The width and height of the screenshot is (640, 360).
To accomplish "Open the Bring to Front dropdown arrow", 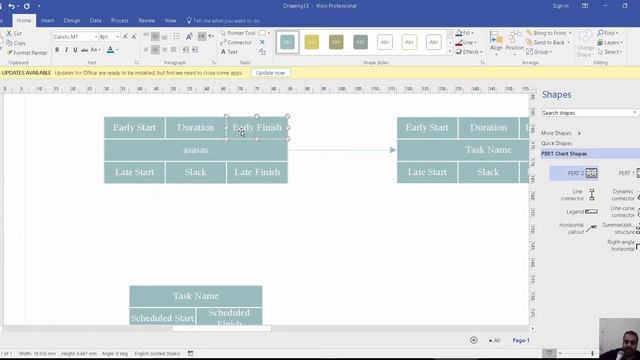I will (570, 33).
